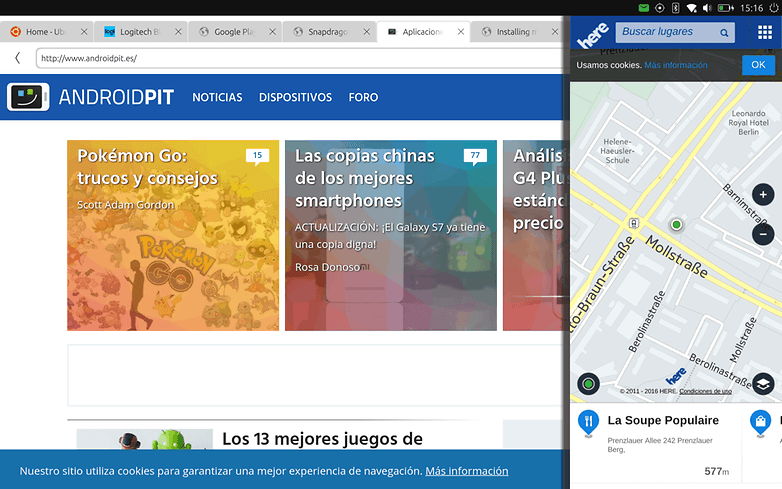Open the FORO menu
The height and width of the screenshot is (489, 782).
click(363, 97)
